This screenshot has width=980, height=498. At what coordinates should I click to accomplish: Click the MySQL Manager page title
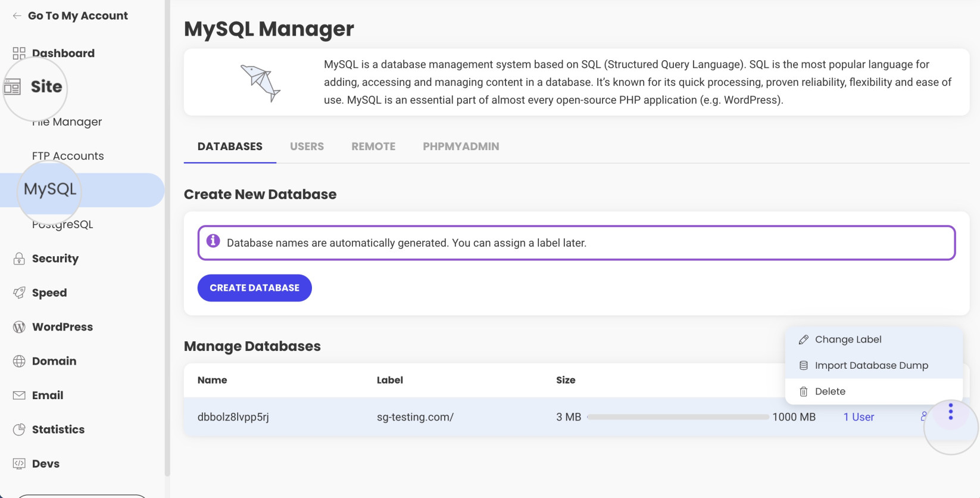point(269,29)
